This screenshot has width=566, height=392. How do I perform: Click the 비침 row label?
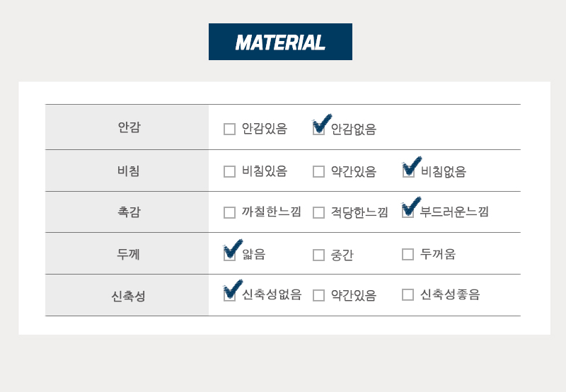(x=129, y=171)
